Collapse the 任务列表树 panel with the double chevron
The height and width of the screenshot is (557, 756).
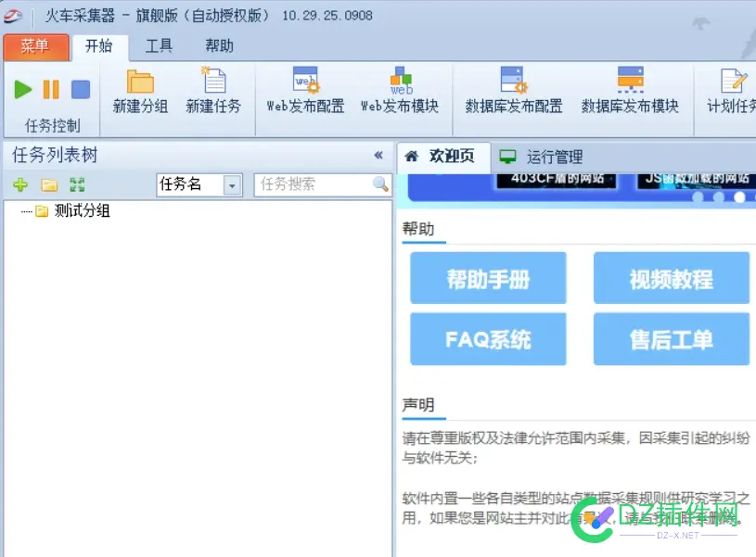click(x=378, y=155)
